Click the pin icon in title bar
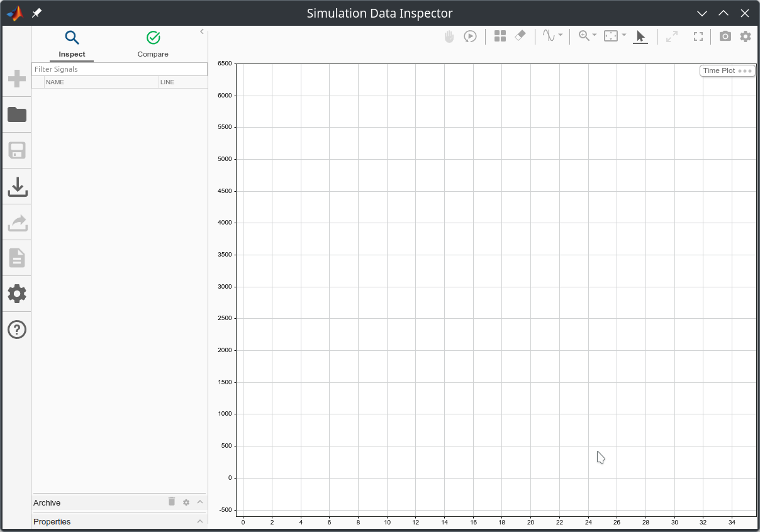 tap(37, 13)
